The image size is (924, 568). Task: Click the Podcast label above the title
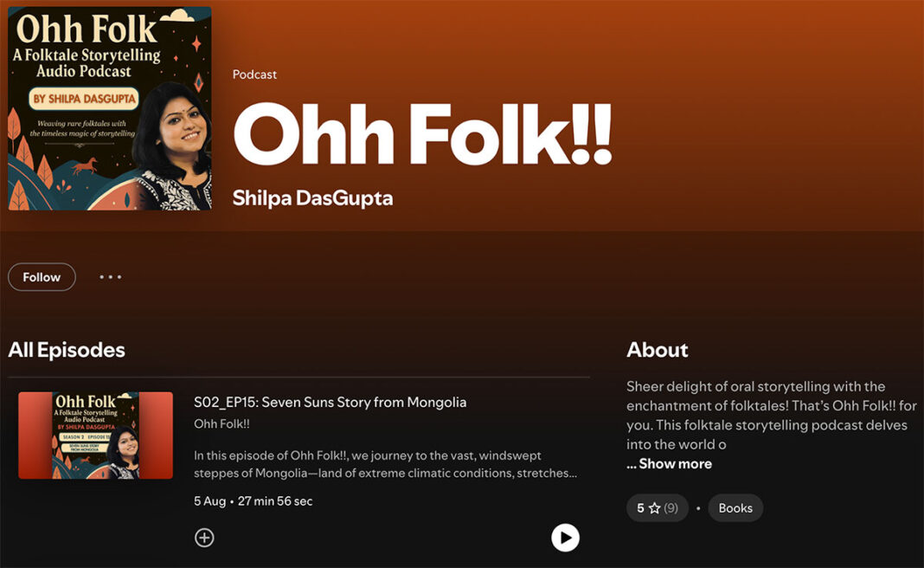[x=254, y=74]
